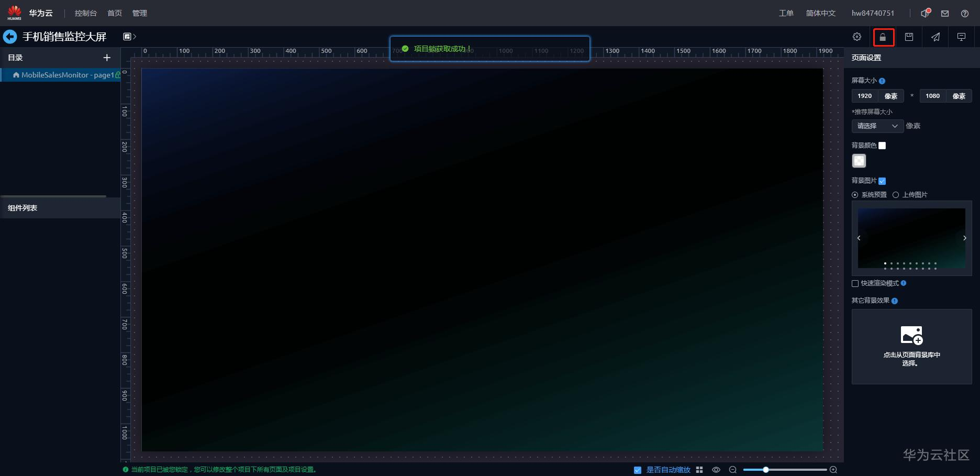Screen dimensions: 980x476
Task: Open the notification megaphone icon
Action: [x=926, y=13]
